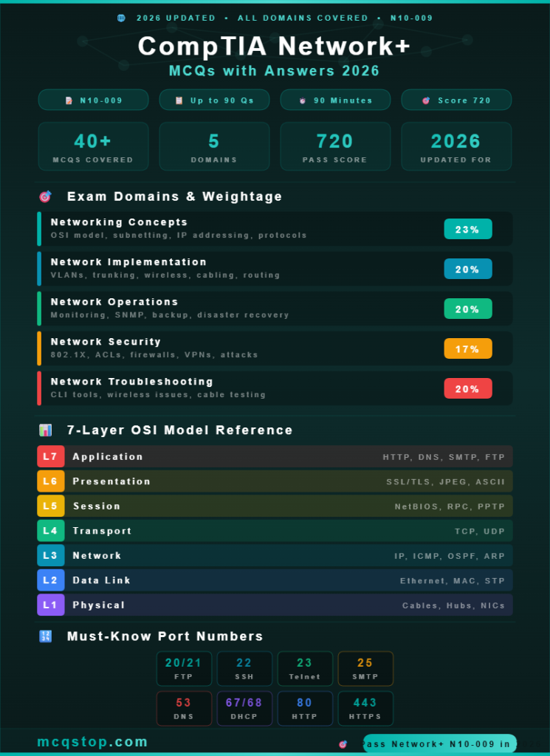
Task: Select the 20/21 FTP port tile
Action: pos(184,669)
